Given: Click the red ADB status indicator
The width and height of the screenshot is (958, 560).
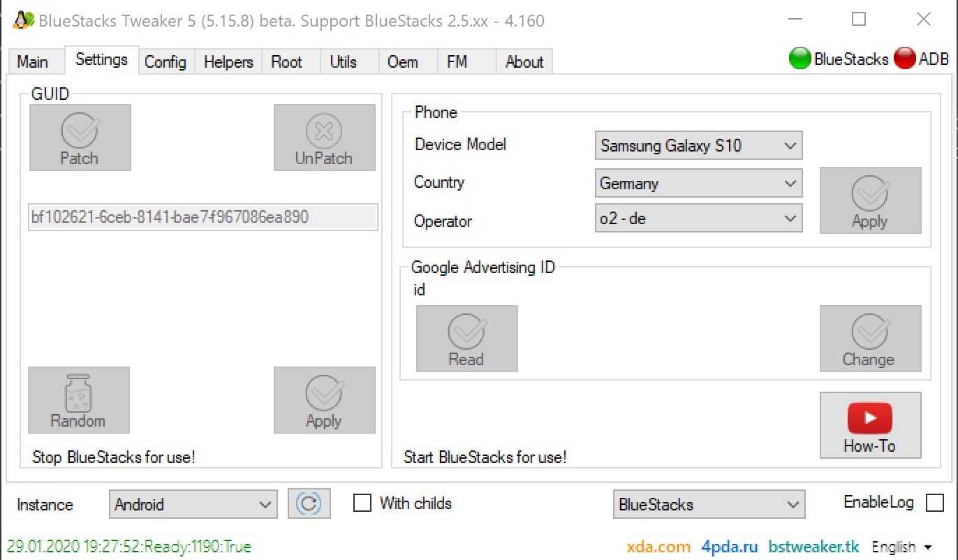Looking at the screenshot, I should [x=904, y=59].
